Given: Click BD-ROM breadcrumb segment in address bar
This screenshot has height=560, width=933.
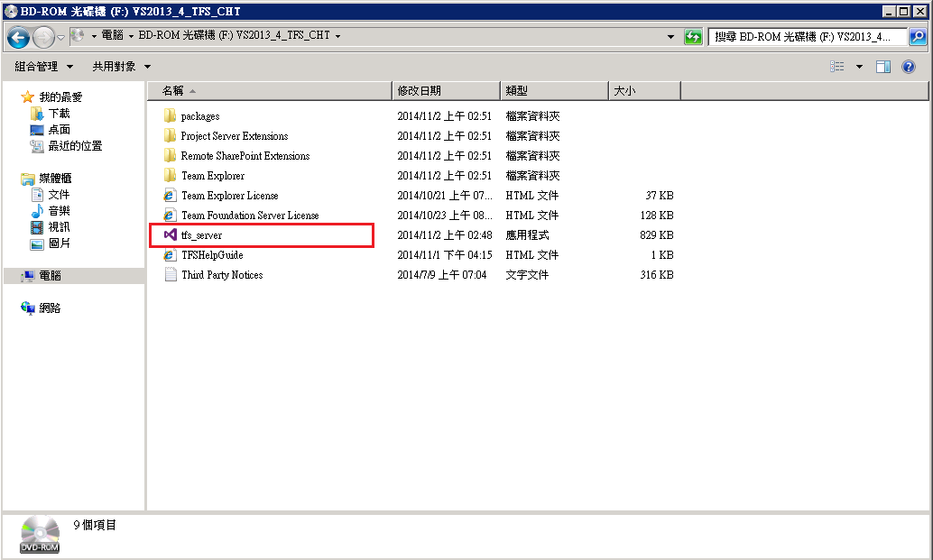Looking at the screenshot, I should [234, 36].
